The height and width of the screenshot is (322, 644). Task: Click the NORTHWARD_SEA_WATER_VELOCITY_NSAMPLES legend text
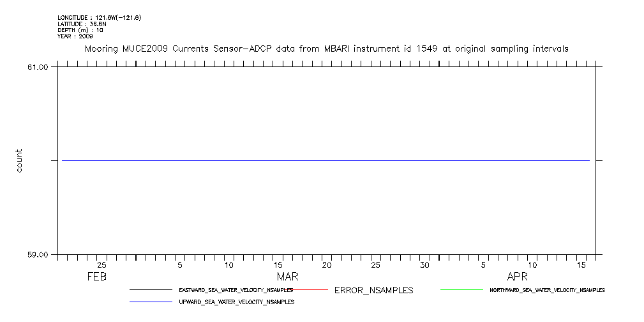[547, 290]
